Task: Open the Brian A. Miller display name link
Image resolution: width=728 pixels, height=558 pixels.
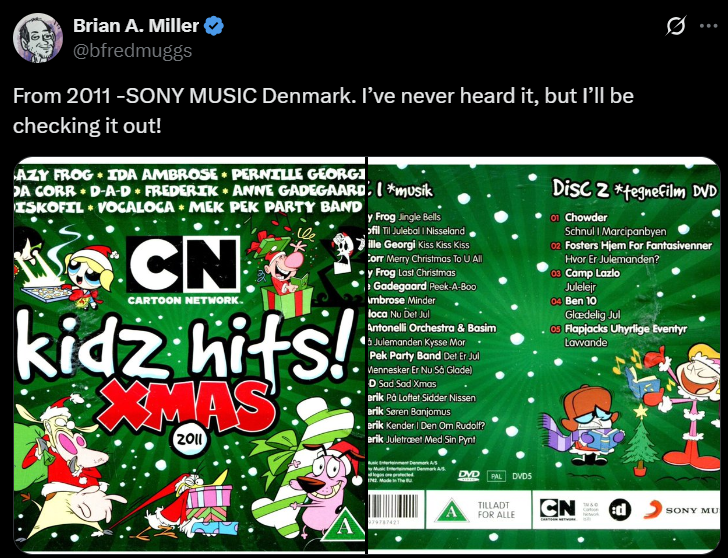Action: [x=136, y=26]
